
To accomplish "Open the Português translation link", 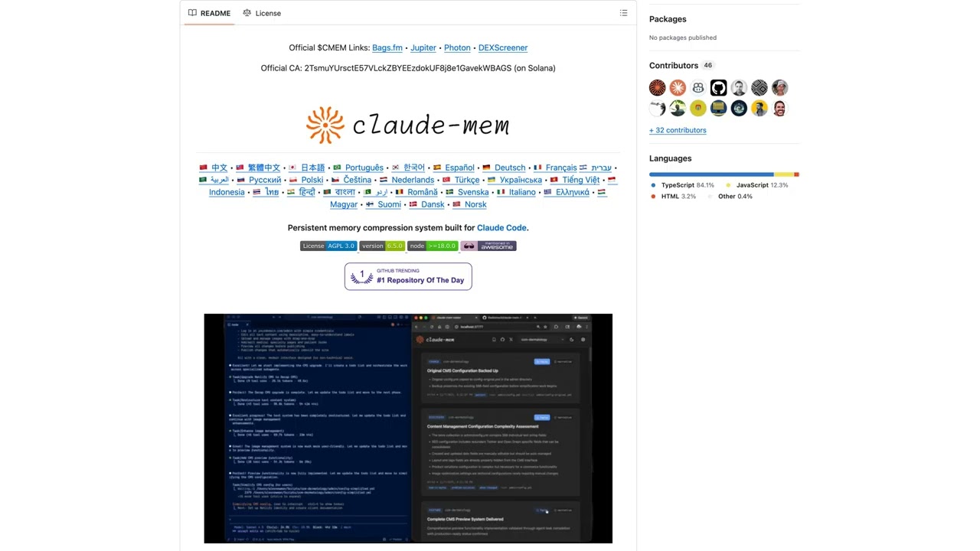I will [x=358, y=168].
